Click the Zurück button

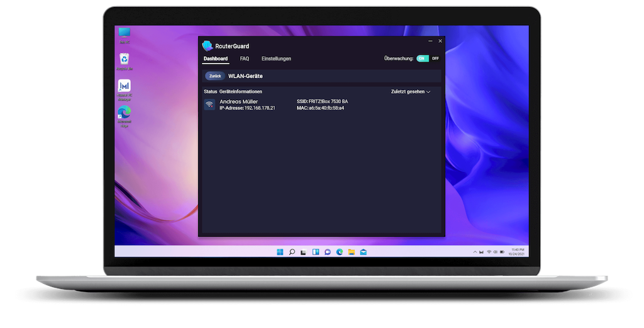[215, 76]
